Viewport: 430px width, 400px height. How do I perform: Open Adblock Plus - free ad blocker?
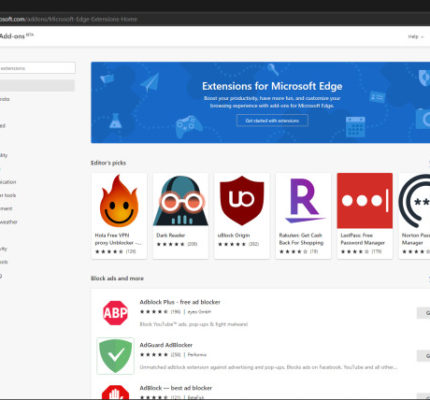pyautogui.click(x=180, y=302)
